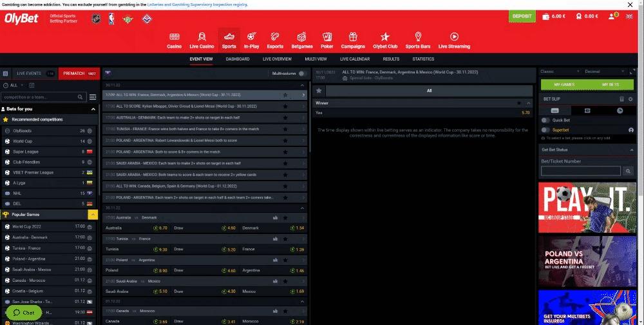Viewport: 644px width, 325px height.
Task: Switch to the Dashboard tab
Action: pyautogui.click(x=238, y=59)
